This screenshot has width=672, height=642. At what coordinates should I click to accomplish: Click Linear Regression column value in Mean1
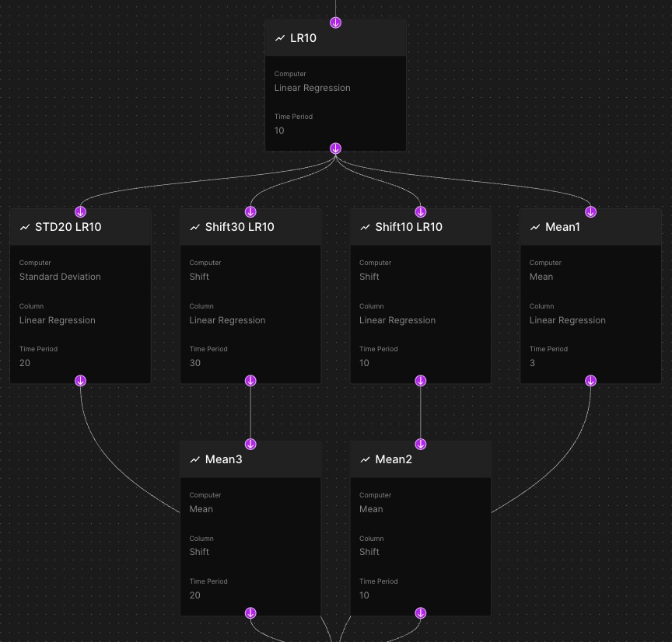pyautogui.click(x=568, y=320)
